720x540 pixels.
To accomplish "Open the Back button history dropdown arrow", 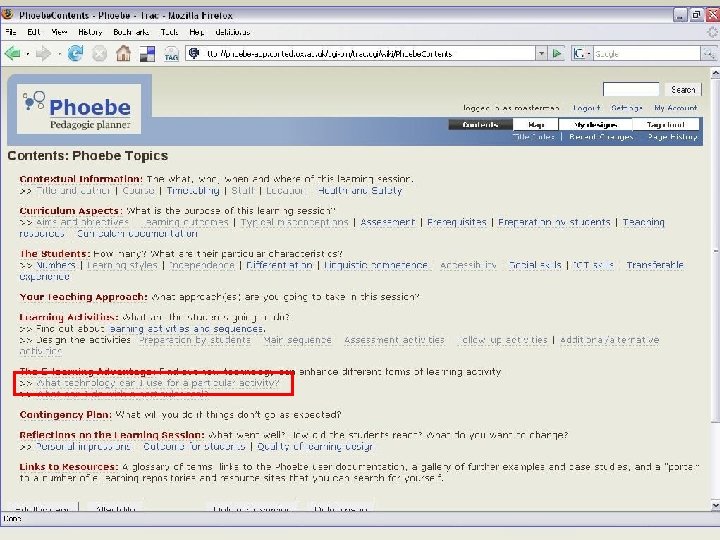I will (28, 54).
